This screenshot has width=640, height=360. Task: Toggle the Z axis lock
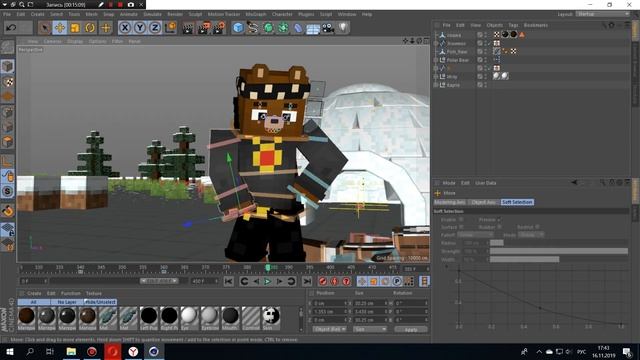click(x=155, y=28)
